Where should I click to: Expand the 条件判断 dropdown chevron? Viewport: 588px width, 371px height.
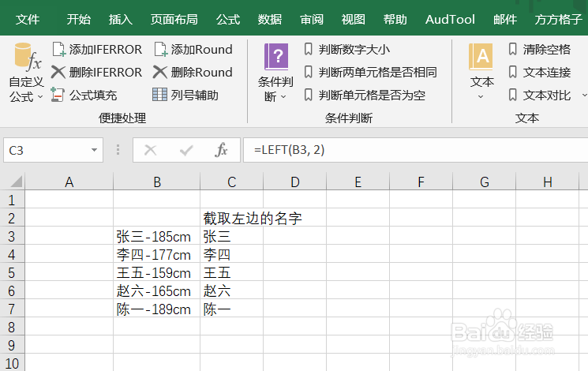click(283, 97)
